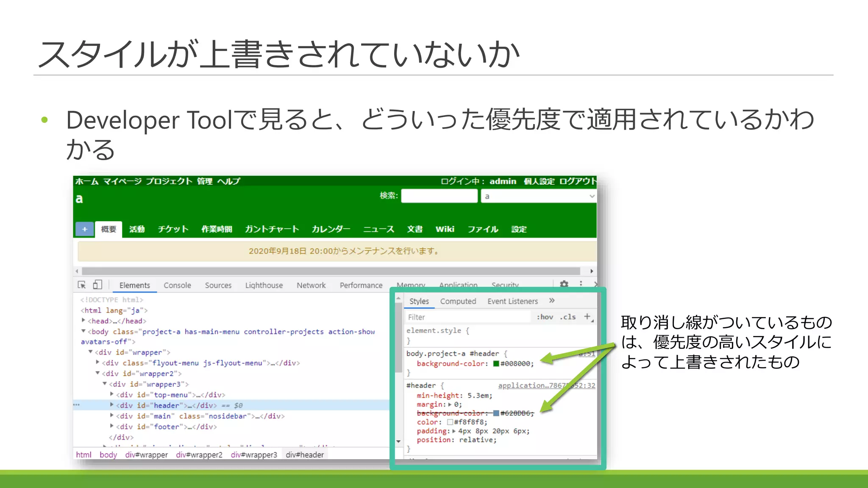Open the #628DB6 blue color swatch
Viewport: 868px width, 488px height.
click(x=496, y=413)
